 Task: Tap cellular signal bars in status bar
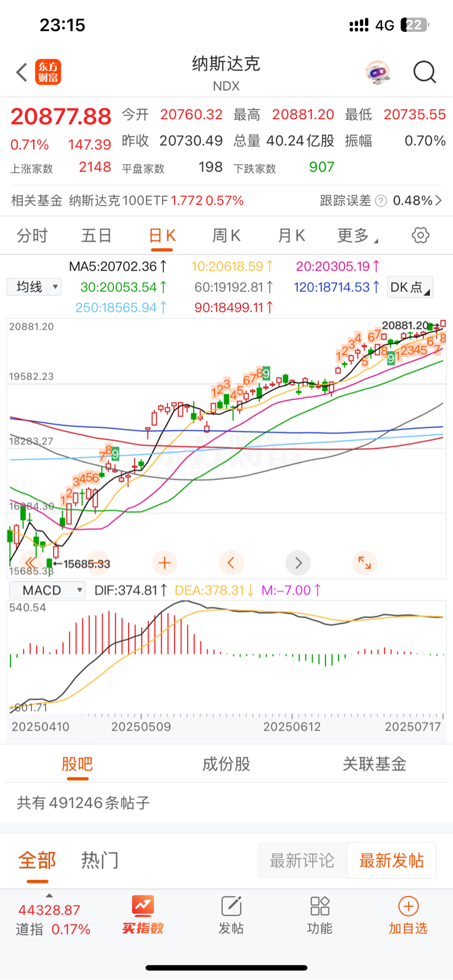click(x=359, y=25)
